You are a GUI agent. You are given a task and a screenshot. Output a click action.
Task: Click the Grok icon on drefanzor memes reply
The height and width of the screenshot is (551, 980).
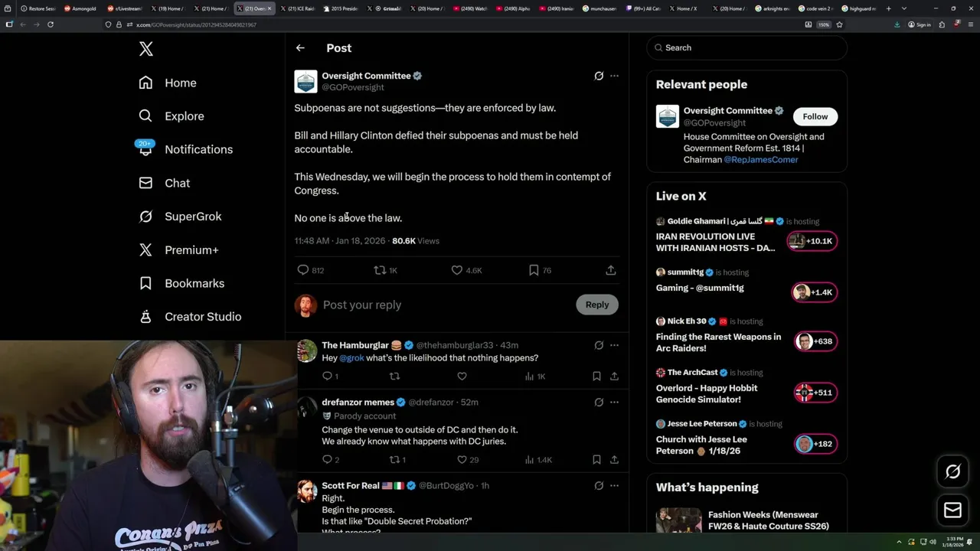pos(599,402)
